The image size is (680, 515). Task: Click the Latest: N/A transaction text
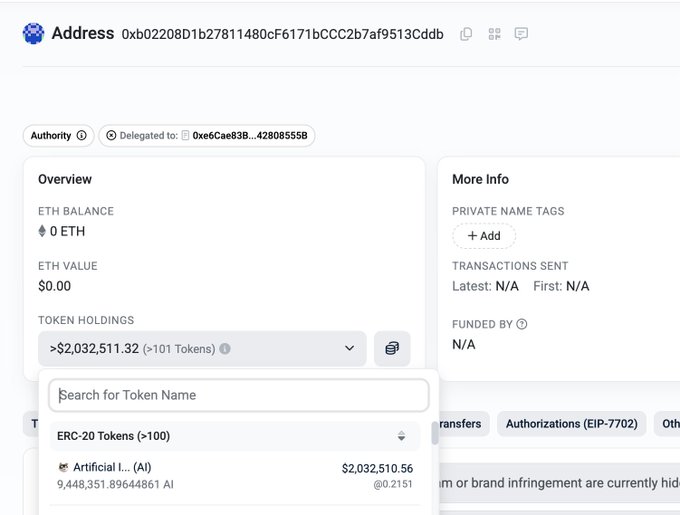[x=485, y=286]
